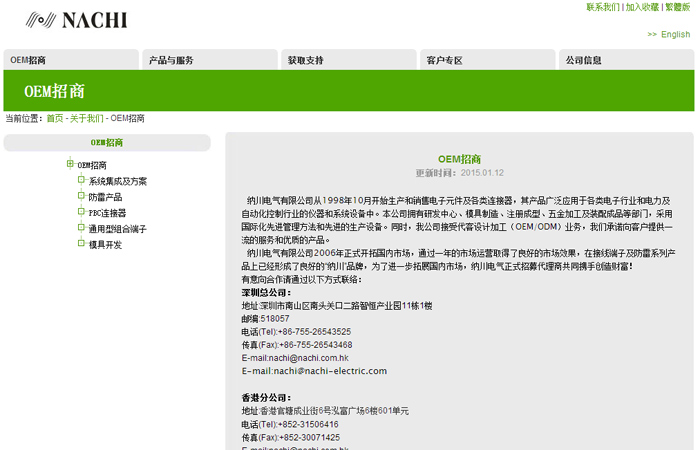Go to 首页 in breadcrumb

[x=55, y=118]
